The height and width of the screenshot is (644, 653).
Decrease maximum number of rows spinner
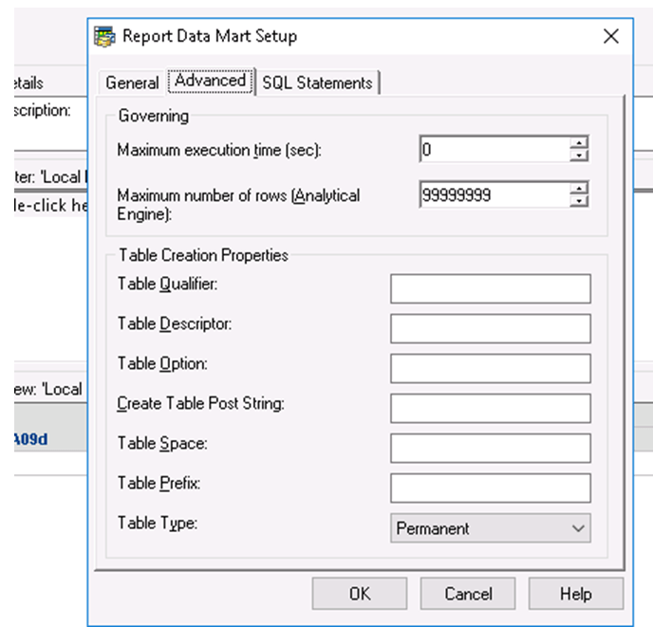tap(579, 201)
